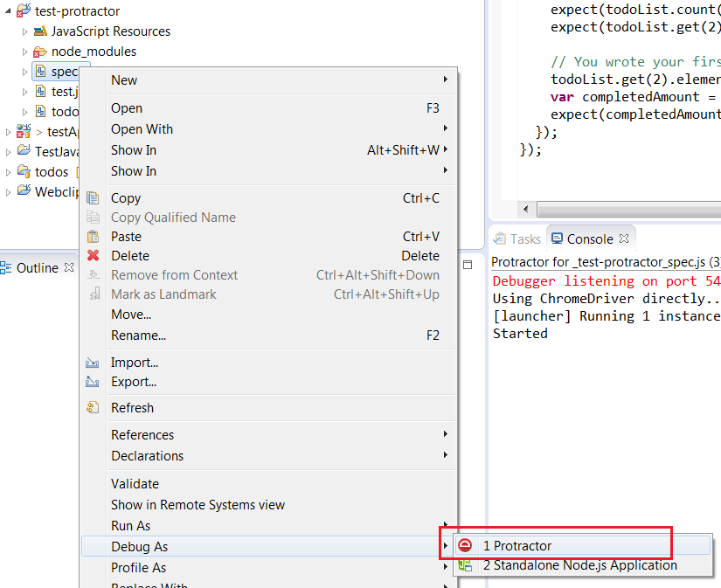
Task: Click the Import icon in context menu
Action: 94,363
